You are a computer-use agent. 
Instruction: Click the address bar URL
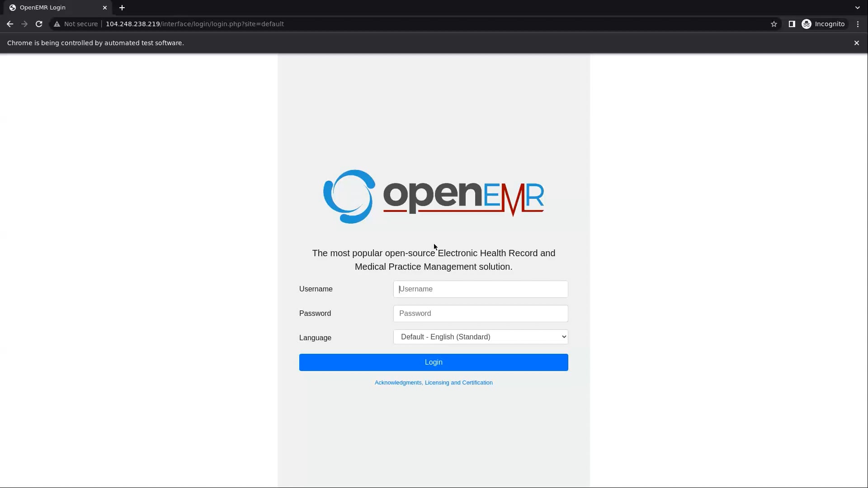pyautogui.click(x=195, y=24)
